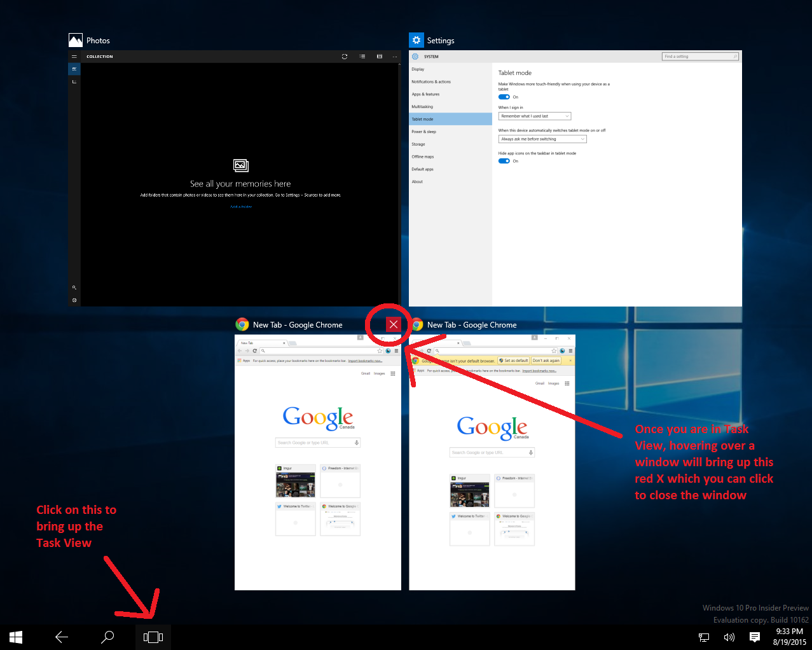Click the voice search microphone in left Chrome

coord(357,443)
